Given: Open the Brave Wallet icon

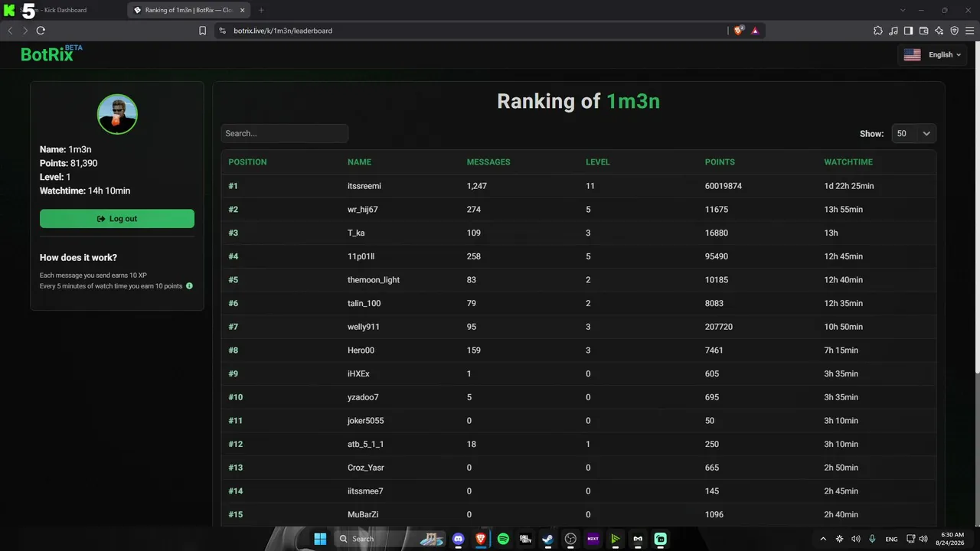Looking at the screenshot, I should point(923,31).
